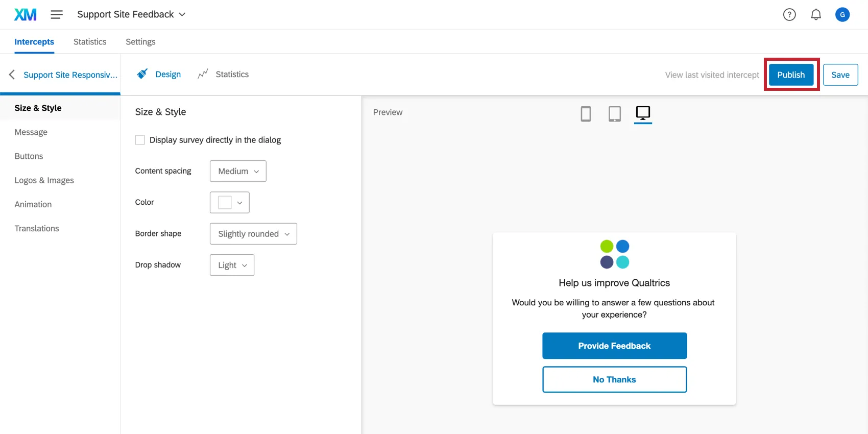
Task: Open the notifications bell
Action: tap(816, 14)
